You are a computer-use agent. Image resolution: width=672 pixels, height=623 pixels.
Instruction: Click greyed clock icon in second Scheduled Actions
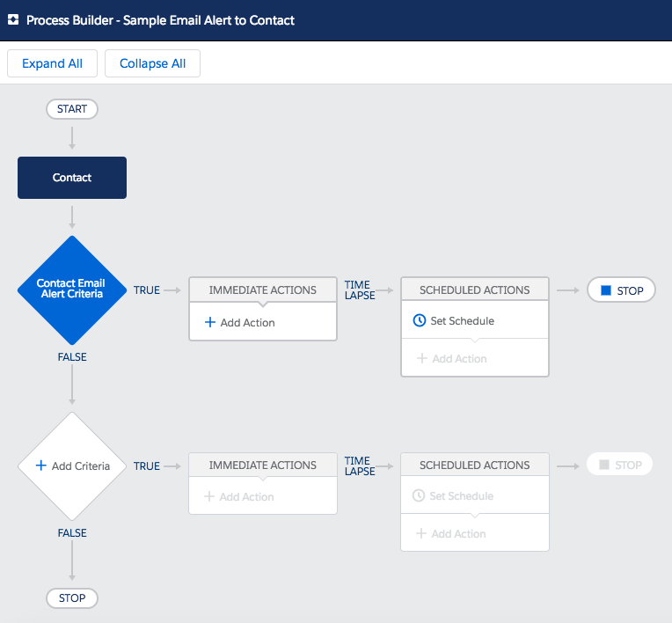click(x=419, y=495)
